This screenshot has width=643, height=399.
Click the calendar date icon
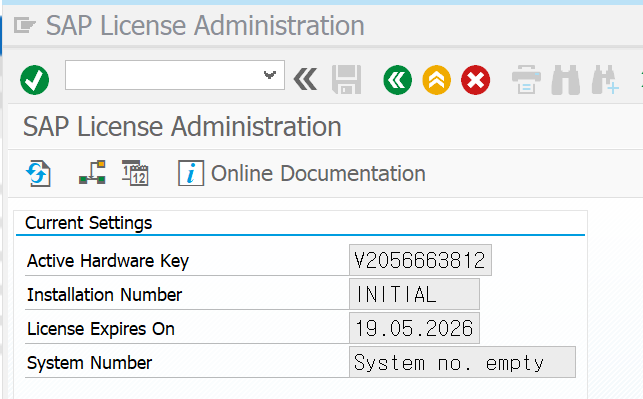point(135,173)
